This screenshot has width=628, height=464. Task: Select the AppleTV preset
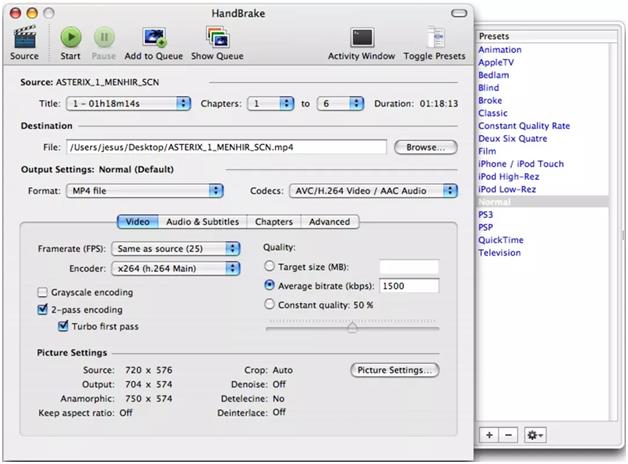[x=496, y=62]
